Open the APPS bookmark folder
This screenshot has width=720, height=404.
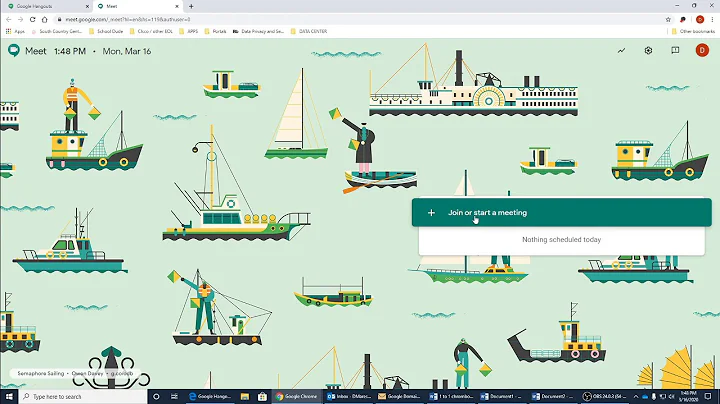pos(188,31)
